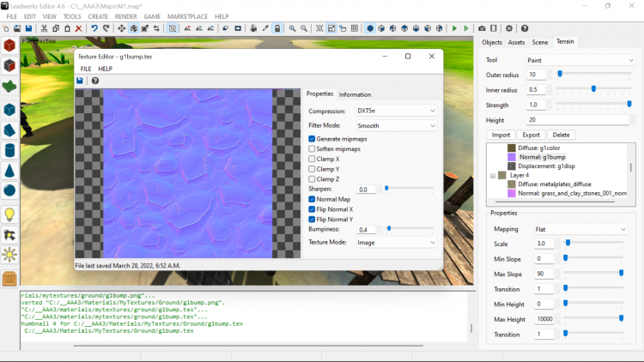Uncheck Flip Normal X option
The height and width of the screenshot is (362, 644).
point(312,209)
